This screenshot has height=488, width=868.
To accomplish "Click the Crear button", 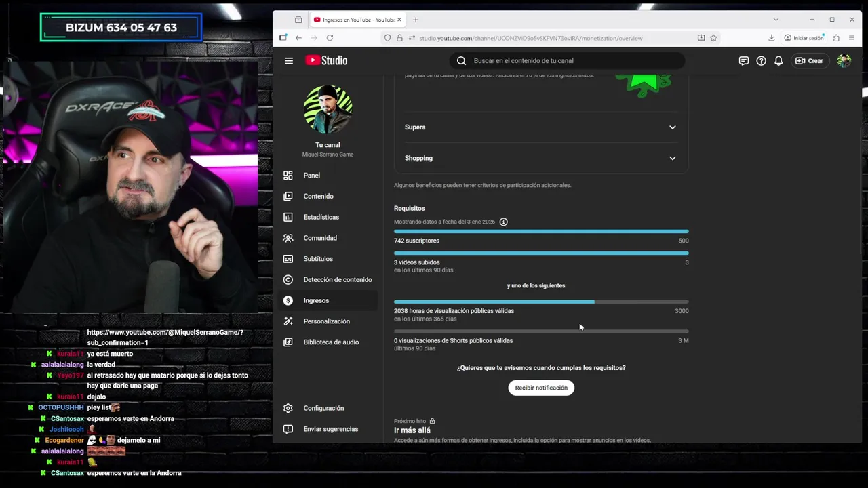I will [x=809, y=60].
